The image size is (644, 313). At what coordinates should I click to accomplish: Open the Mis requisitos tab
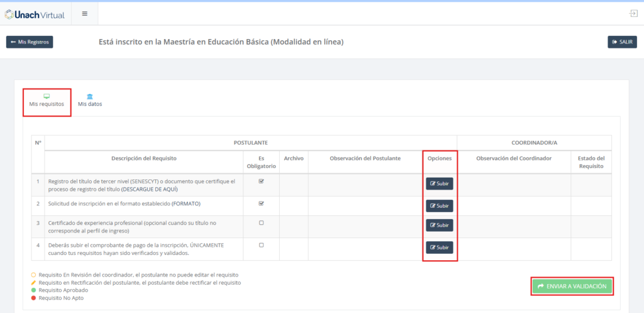pyautogui.click(x=47, y=104)
